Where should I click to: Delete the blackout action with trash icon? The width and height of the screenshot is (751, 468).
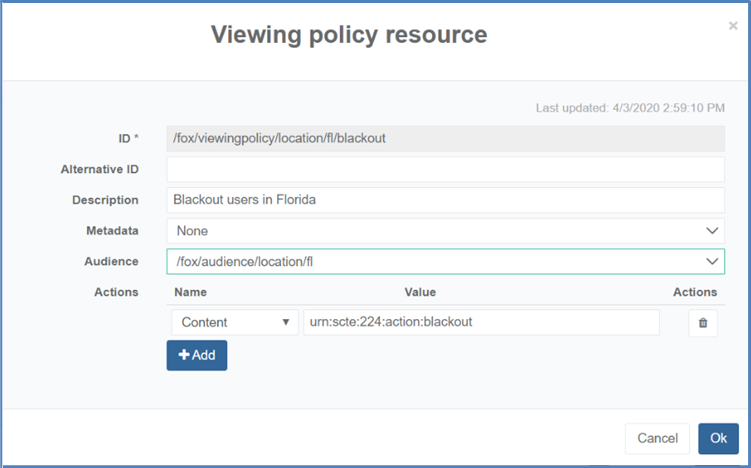[x=702, y=323]
